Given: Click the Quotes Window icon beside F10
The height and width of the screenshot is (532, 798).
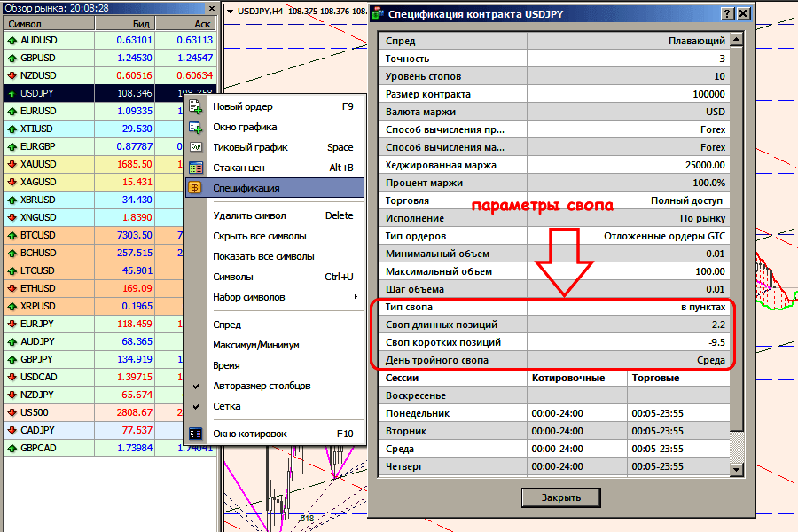Looking at the screenshot, I should [x=196, y=434].
